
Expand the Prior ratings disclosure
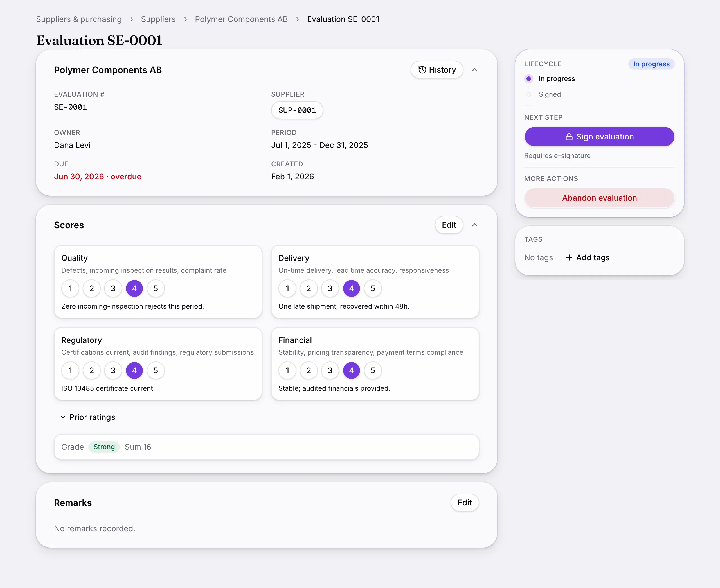[88, 417]
